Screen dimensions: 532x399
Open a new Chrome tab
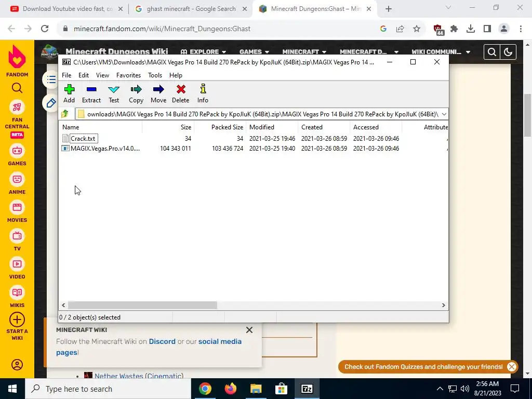point(389,9)
